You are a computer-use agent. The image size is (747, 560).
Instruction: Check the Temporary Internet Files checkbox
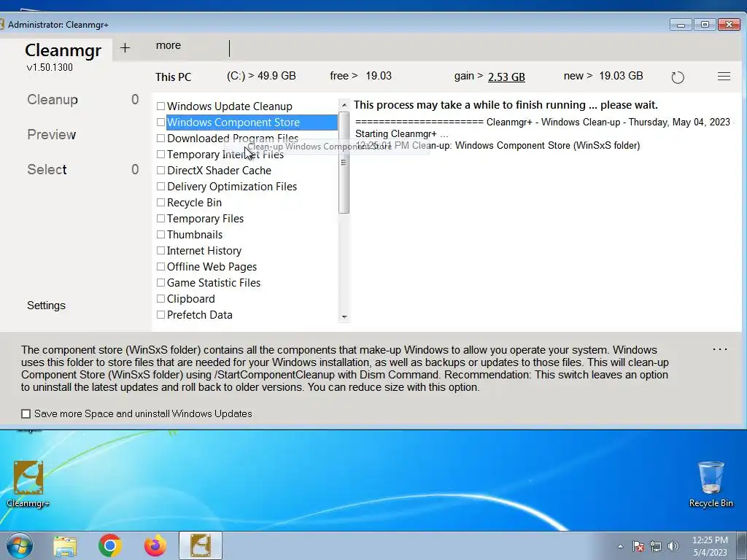161,155
